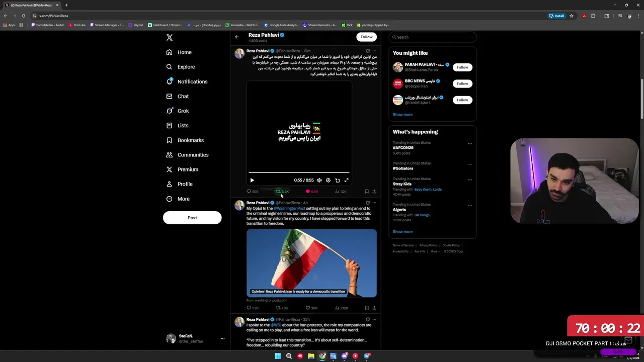644x362 pixels.
Task: Open Bookmarks in the sidebar
Action: coord(185,140)
